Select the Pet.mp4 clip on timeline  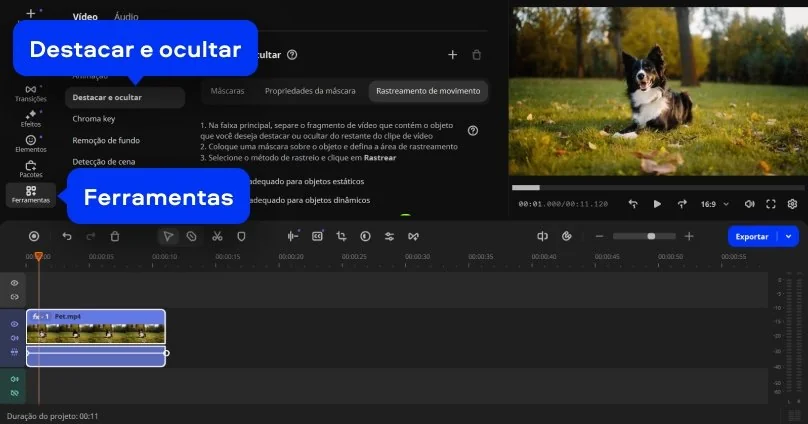pos(96,327)
